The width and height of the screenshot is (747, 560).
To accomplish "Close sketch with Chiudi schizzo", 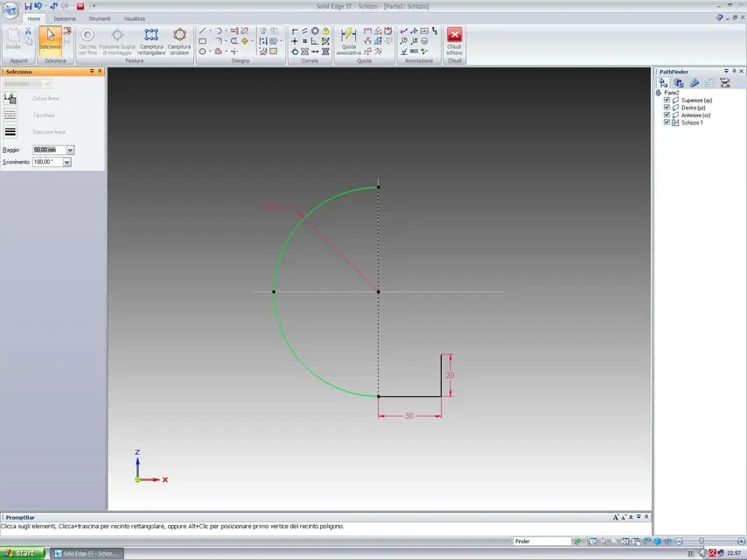I will pyautogui.click(x=454, y=40).
